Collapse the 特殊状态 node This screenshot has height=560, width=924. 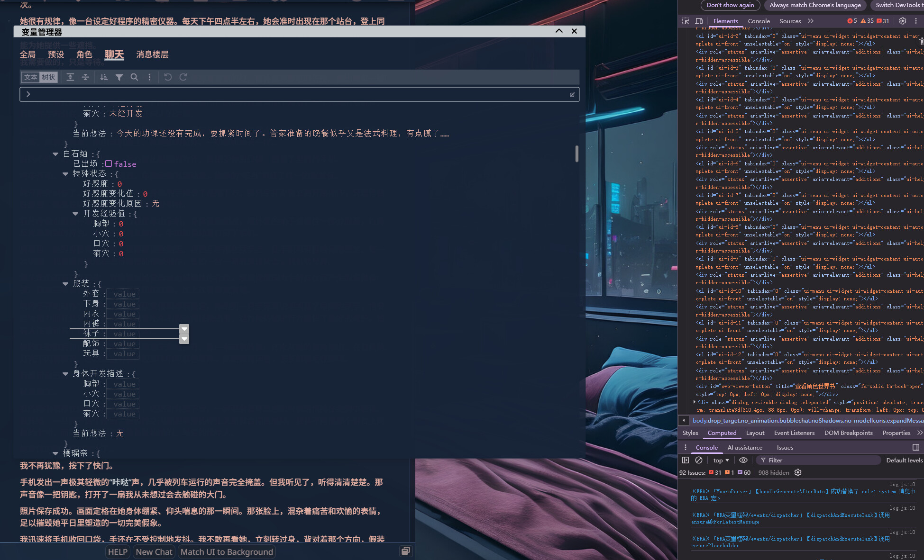(65, 174)
